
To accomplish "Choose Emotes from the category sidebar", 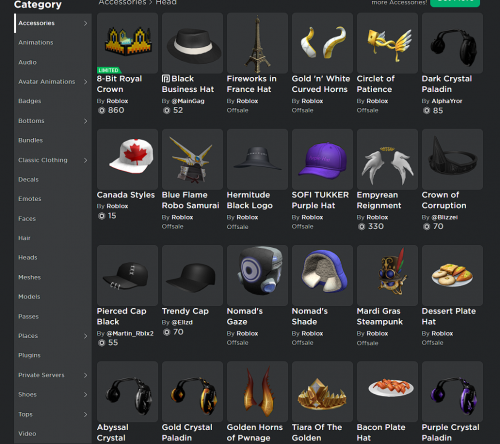I will coord(30,199).
